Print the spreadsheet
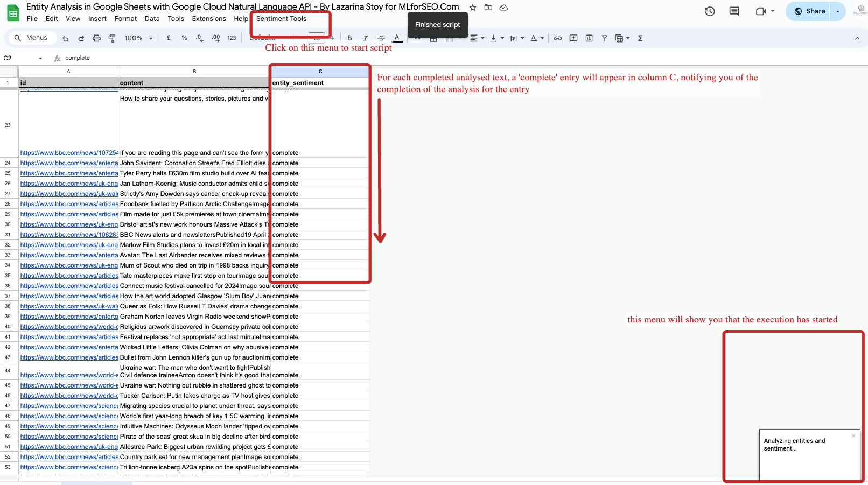The image size is (868, 485). pos(97,38)
